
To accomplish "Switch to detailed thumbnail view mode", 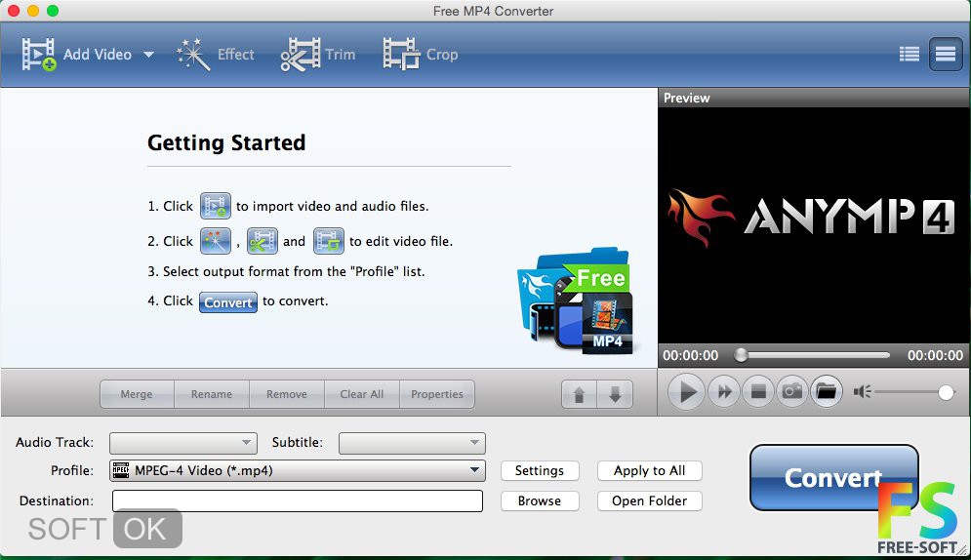I will (x=945, y=55).
